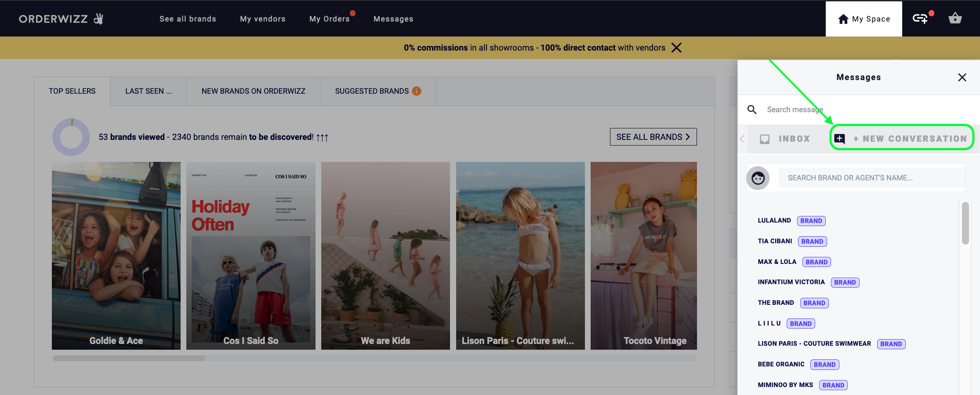980x395 pixels.
Task: Click the brands-viewed progress ring
Action: 71,137
